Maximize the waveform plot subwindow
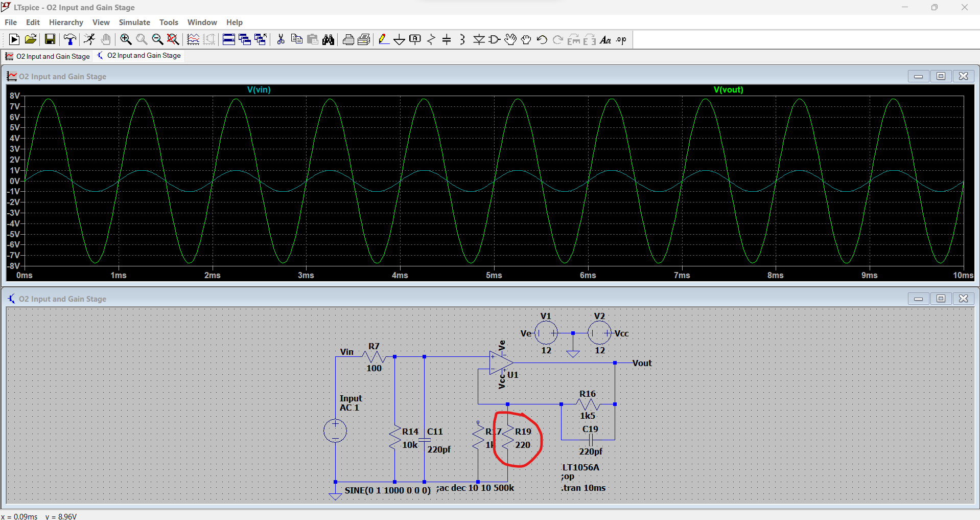The width and height of the screenshot is (980, 520). coord(941,76)
